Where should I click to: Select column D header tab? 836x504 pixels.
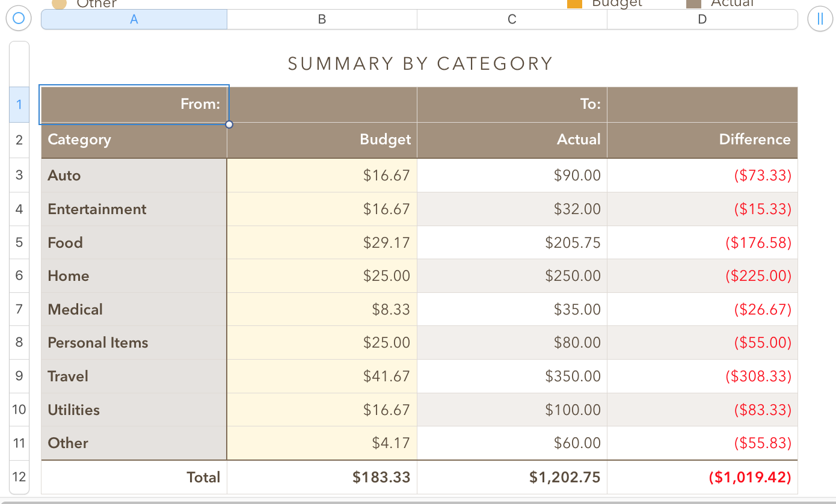tap(702, 19)
